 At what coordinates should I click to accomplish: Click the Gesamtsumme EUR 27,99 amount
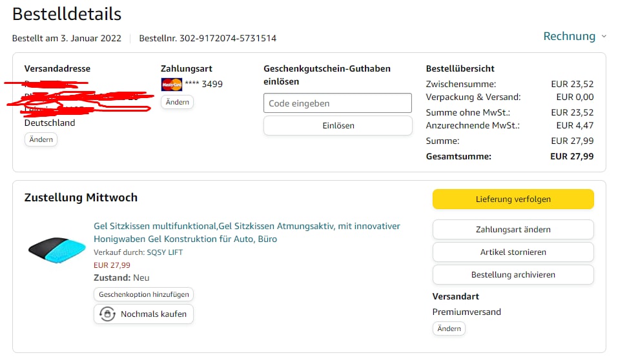pos(571,156)
